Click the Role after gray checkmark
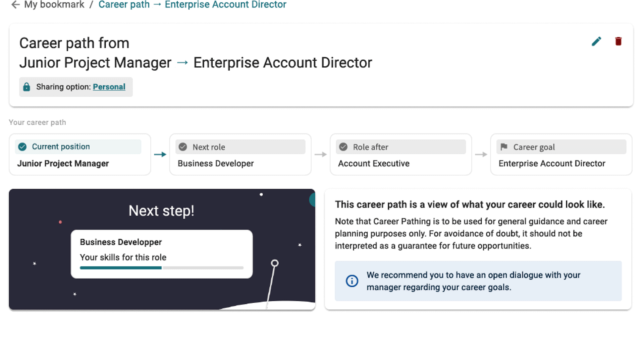 point(343,147)
